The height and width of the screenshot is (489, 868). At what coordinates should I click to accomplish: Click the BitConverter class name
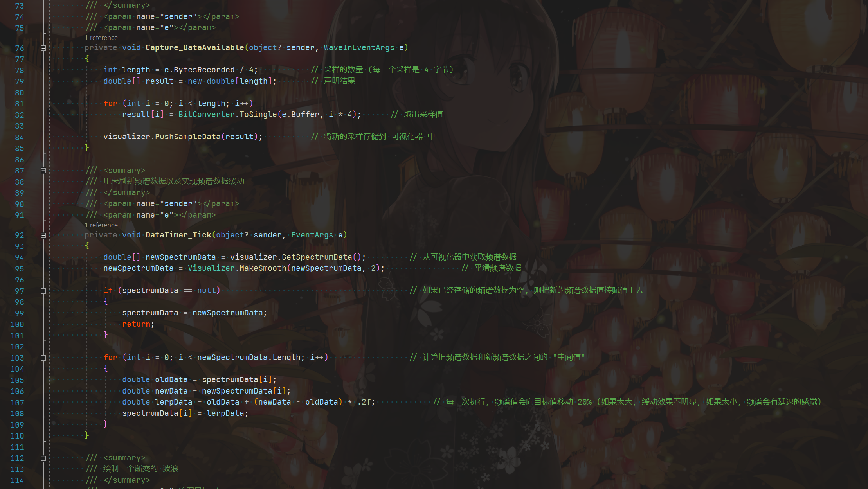click(206, 115)
